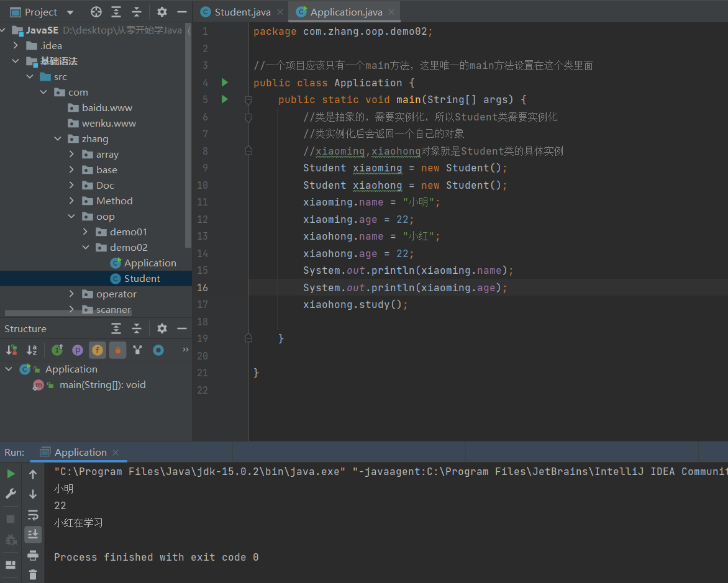Collapse the 基础语法 module
The image size is (728, 583).
pos(16,61)
